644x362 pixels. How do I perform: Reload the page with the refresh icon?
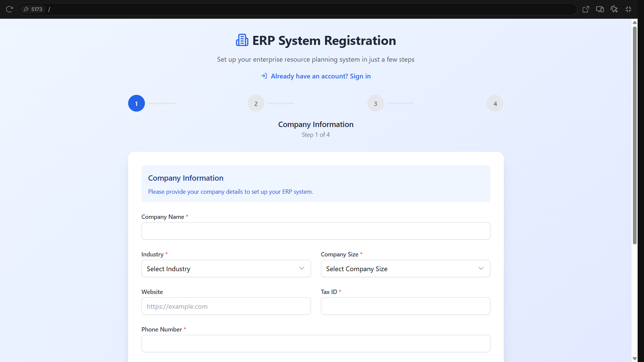click(9, 9)
